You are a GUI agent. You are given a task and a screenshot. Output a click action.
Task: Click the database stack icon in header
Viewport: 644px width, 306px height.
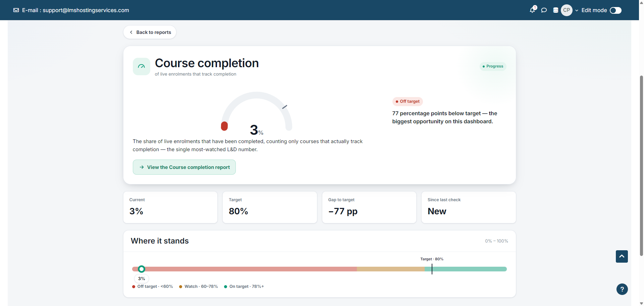[556, 10]
